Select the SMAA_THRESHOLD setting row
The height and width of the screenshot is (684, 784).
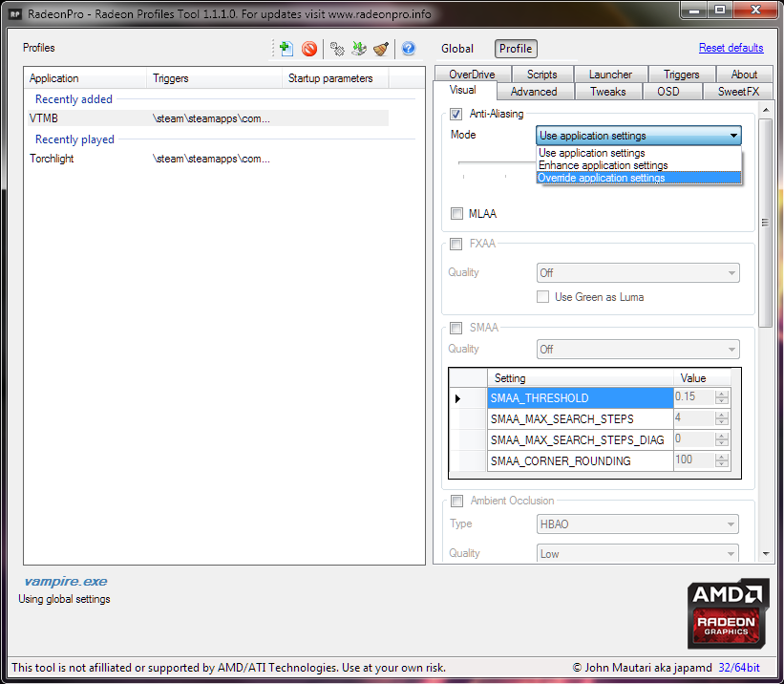point(580,398)
